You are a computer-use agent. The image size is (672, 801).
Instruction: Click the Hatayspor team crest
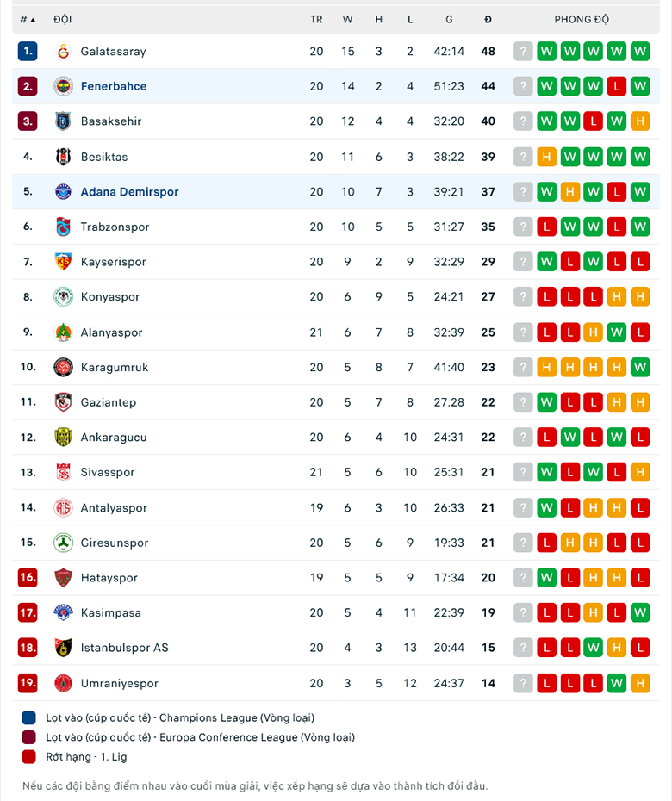[63, 578]
